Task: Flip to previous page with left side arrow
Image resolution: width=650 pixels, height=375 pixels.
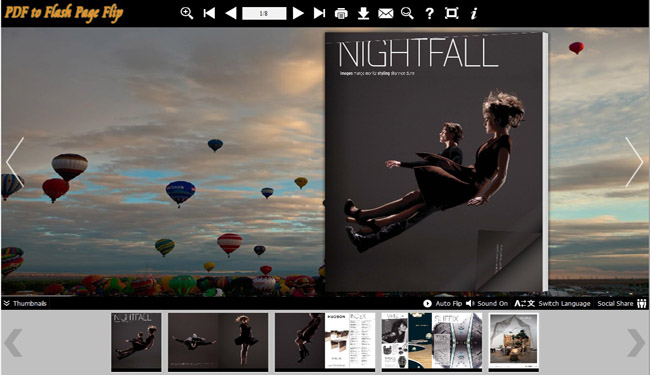Action: pyautogui.click(x=15, y=162)
